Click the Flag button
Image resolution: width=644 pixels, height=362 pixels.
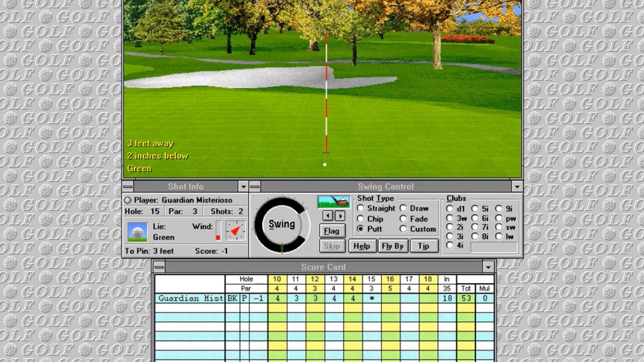(x=332, y=231)
